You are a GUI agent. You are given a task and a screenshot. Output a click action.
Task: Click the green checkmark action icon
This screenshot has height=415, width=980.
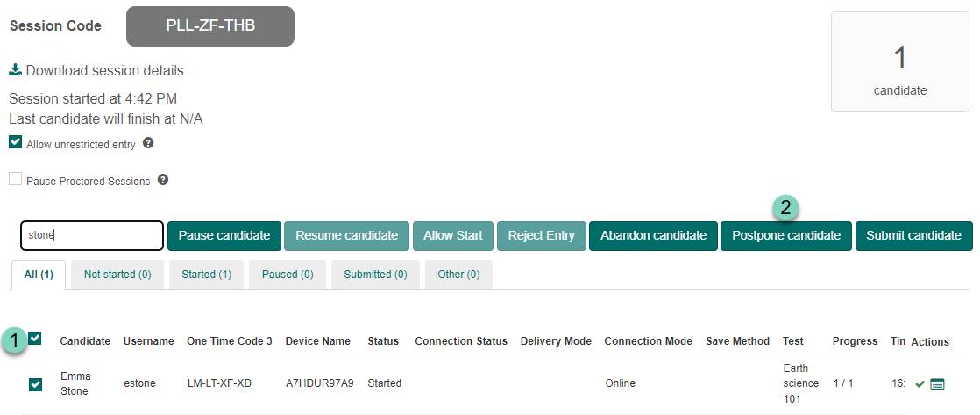click(x=920, y=383)
